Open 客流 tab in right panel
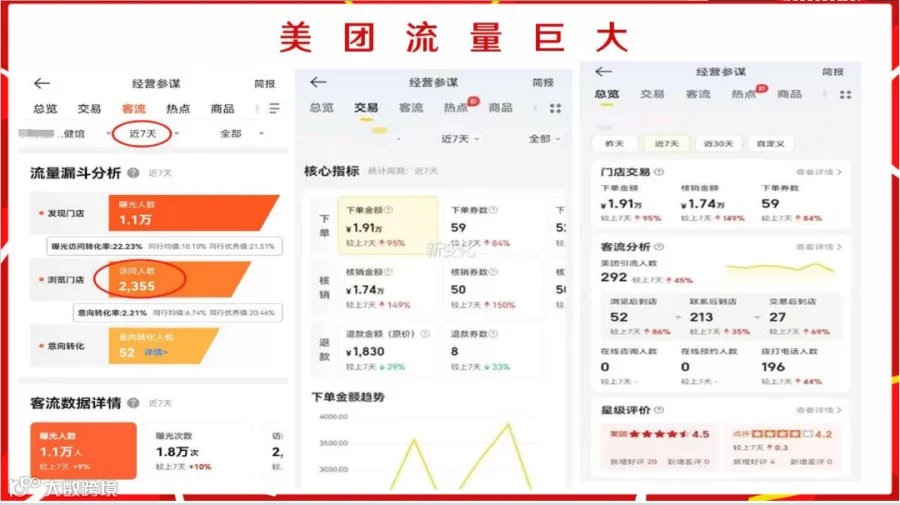Viewport: 900px width, 505px height. click(x=698, y=94)
